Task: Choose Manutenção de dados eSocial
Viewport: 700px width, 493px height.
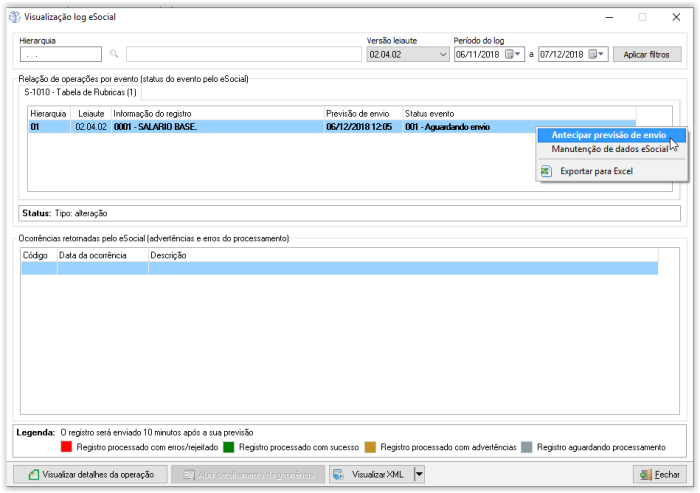Action: [610, 149]
